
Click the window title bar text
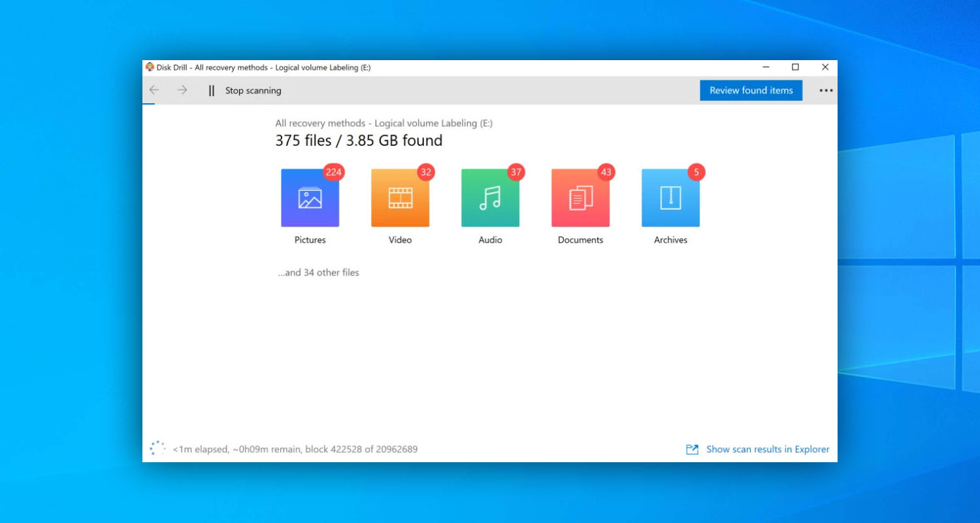264,67
